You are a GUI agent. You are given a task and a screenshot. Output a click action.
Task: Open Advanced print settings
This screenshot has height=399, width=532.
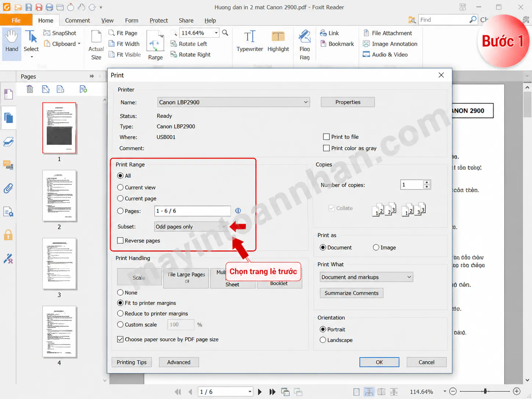tap(179, 362)
